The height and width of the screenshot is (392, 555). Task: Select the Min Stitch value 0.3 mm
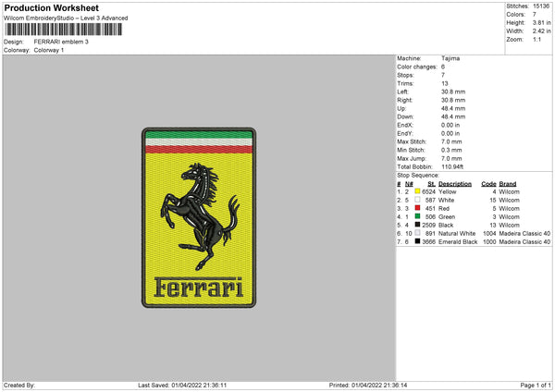[451, 150]
